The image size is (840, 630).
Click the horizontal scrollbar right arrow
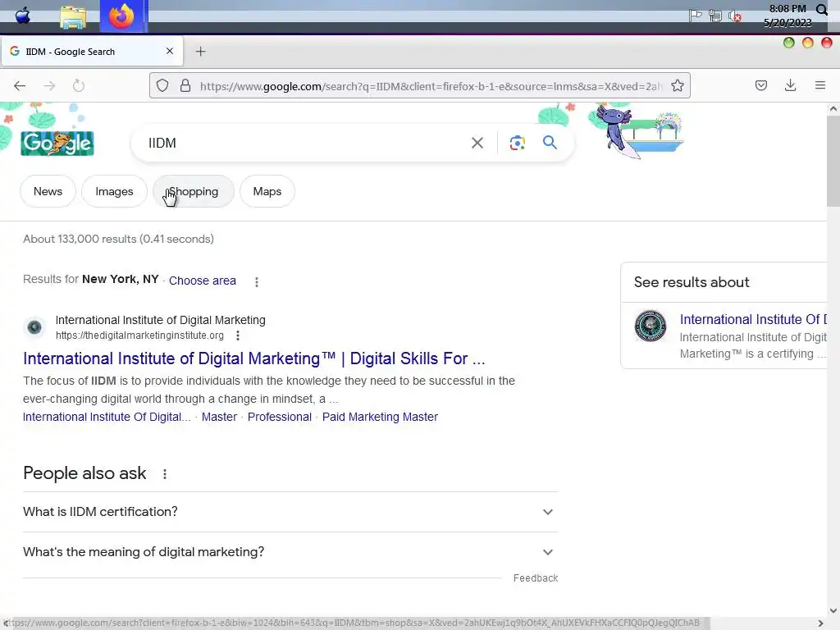pyautogui.click(x=820, y=623)
